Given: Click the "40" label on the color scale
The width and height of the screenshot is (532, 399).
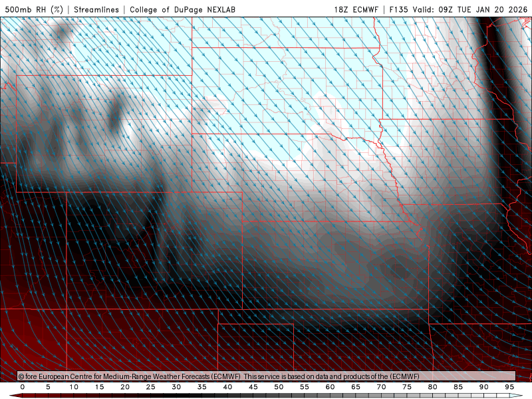Looking at the screenshot, I should click(227, 387).
